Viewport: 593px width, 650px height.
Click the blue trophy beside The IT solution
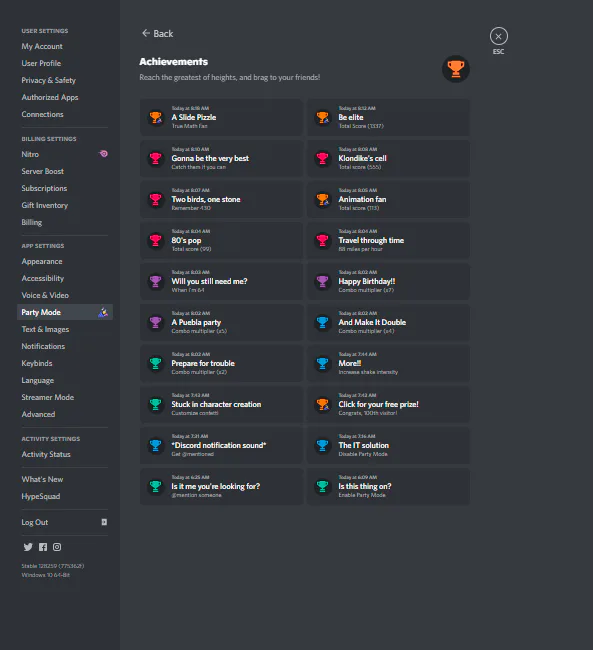(x=322, y=445)
